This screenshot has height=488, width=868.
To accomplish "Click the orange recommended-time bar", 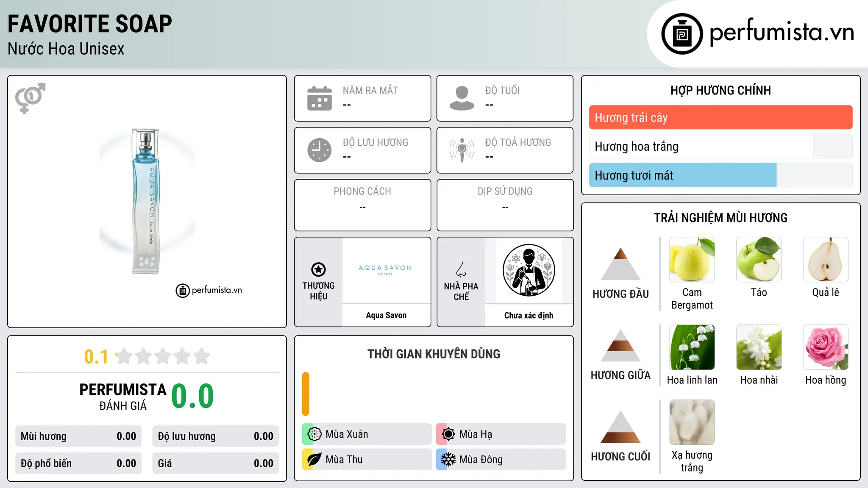I will click(x=306, y=394).
